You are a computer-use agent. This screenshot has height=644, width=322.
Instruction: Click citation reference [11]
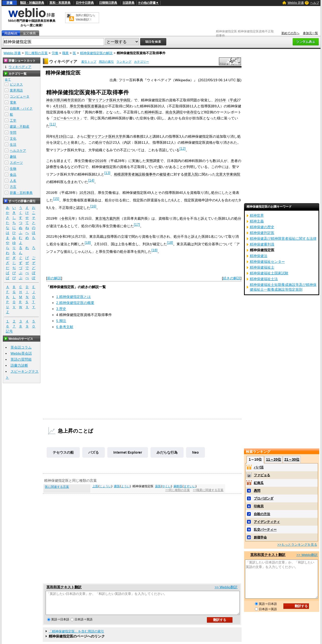tap(53, 124)
